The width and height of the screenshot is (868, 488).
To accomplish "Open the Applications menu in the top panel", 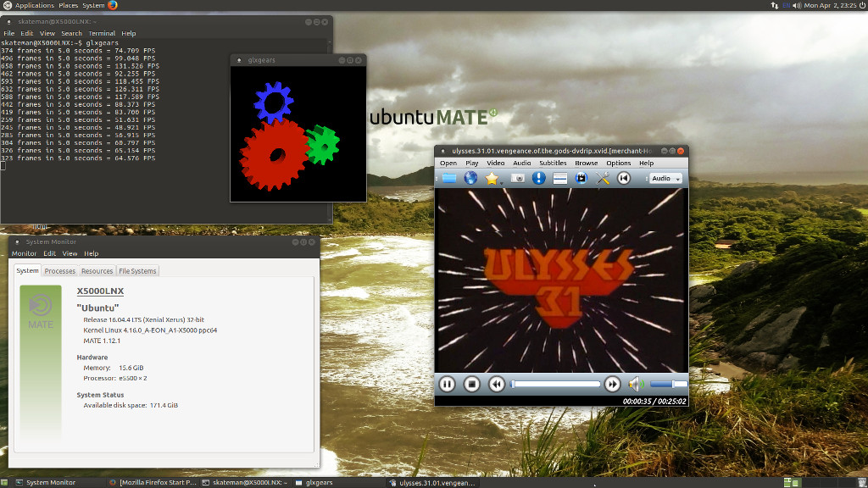I will tap(34, 6).
